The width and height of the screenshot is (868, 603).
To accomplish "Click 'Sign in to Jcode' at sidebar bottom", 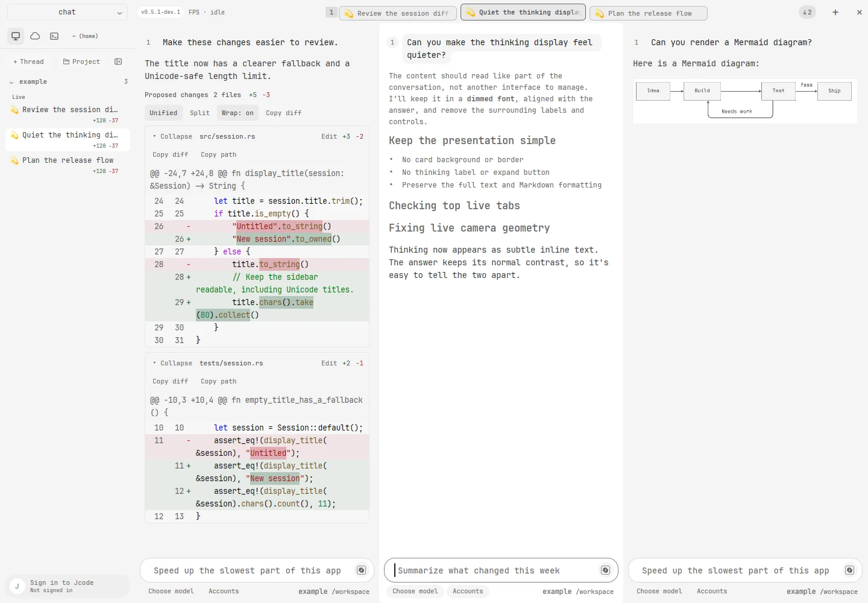I will [x=68, y=586].
